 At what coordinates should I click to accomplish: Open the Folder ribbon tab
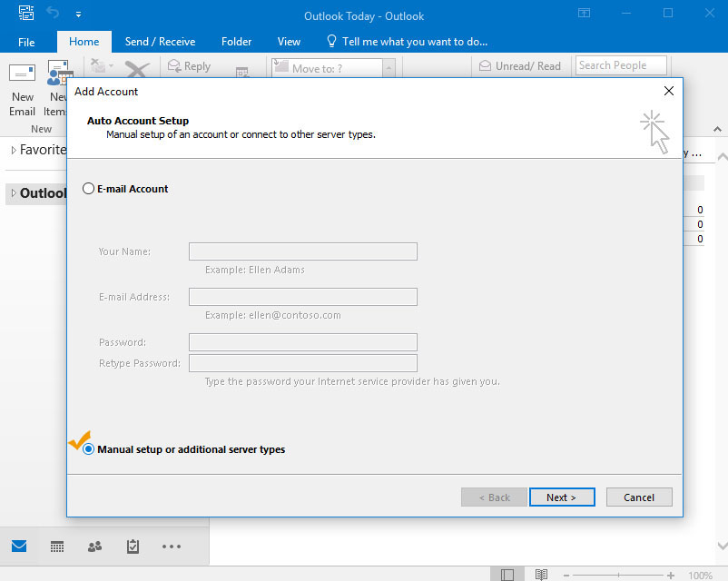[236, 42]
